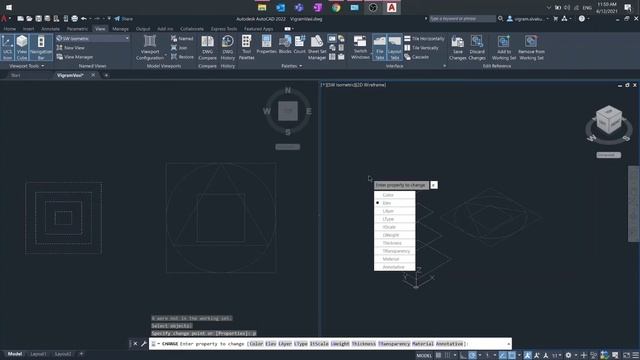Viewport: 640px width, 360px height.
Task: Select Color in property menu
Action: (x=395, y=195)
